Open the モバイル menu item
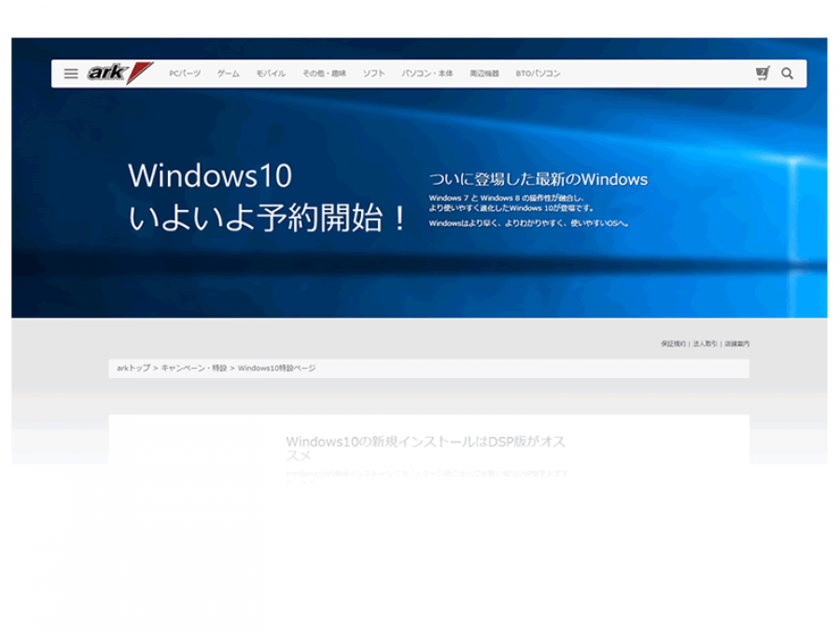This screenshot has width=840, height=630. [x=271, y=74]
